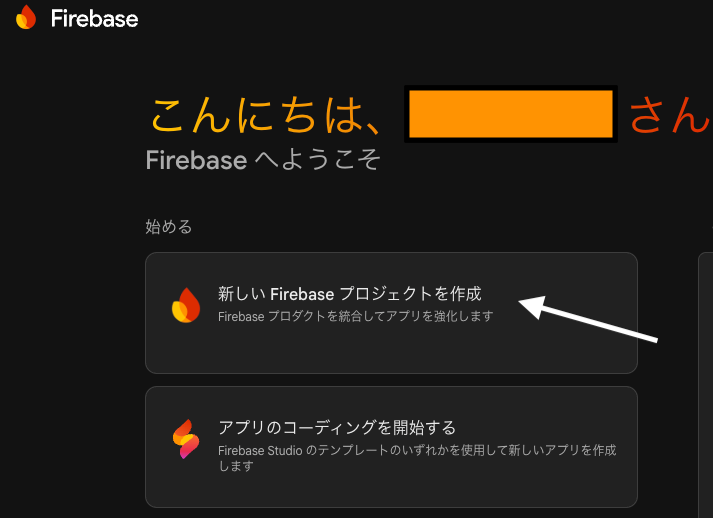Click the Firebase Studio のテンプレート description text
This screenshot has height=518, width=713.
[x=416, y=451]
